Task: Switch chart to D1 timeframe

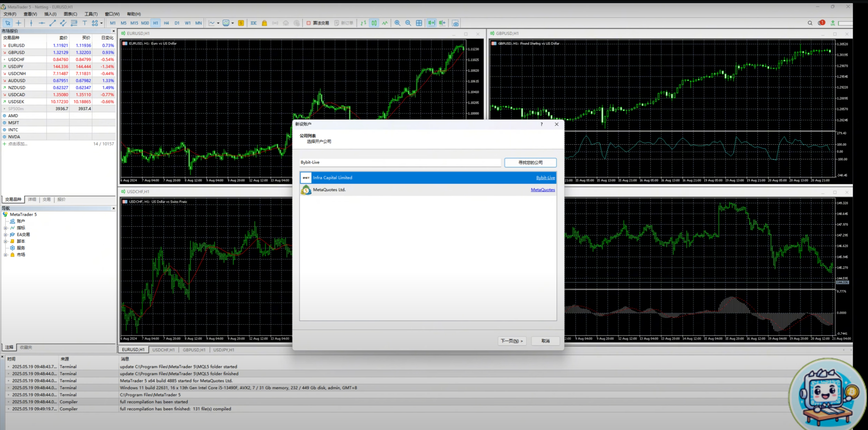Action: [x=177, y=23]
